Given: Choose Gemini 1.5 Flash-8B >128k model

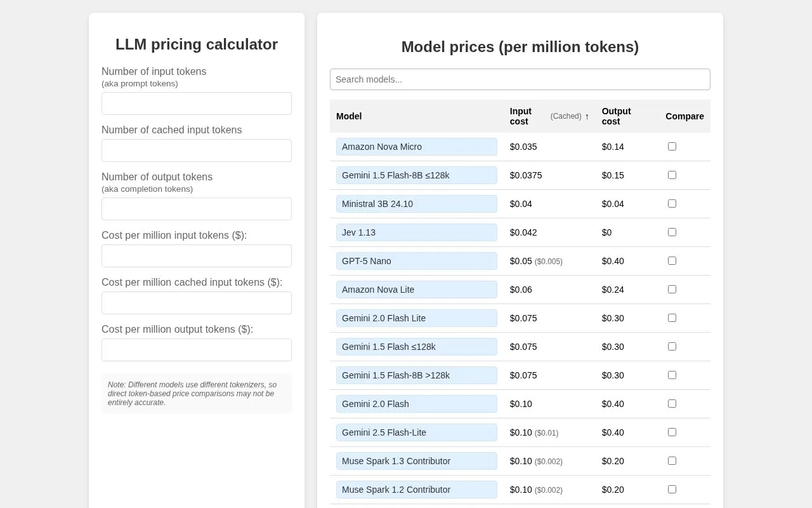Looking at the screenshot, I should 417,375.
